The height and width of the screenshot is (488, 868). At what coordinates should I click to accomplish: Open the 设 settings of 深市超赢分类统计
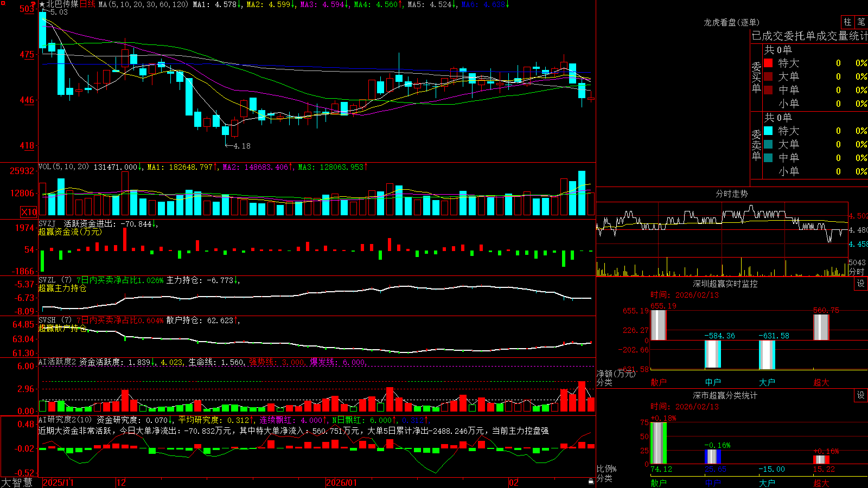coord(861,395)
